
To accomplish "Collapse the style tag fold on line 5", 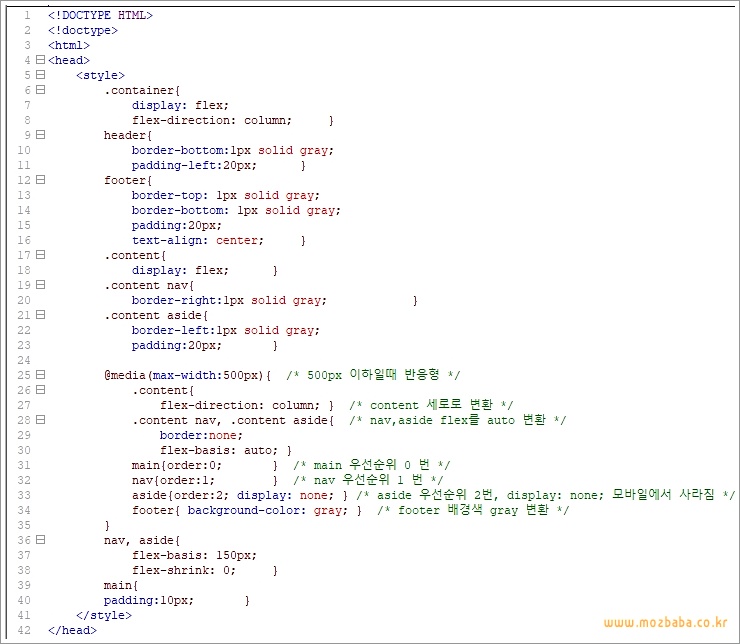I will (x=41, y=75).
